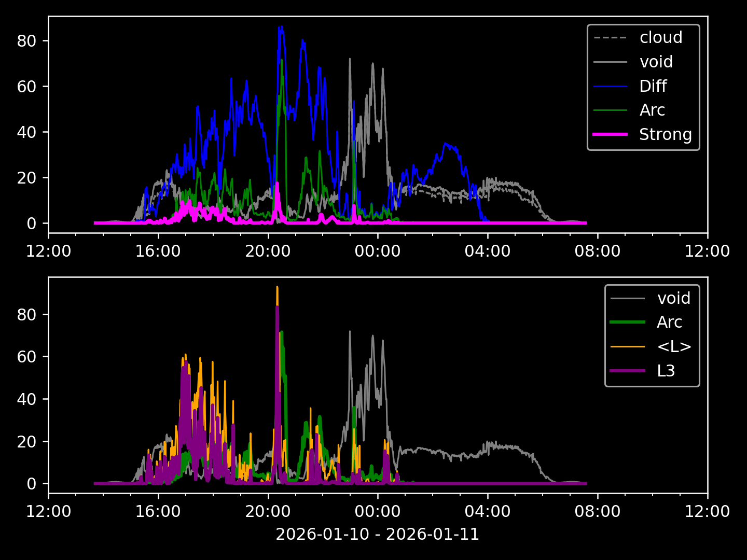Select the 'L3' entry in lower legend

(666, 371)
